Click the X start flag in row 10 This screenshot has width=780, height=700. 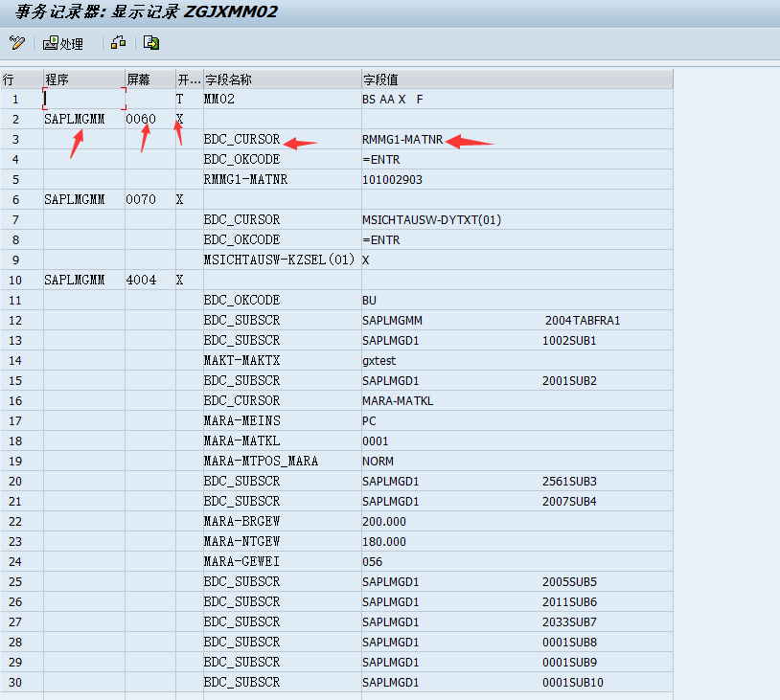(x=179, y=280)
